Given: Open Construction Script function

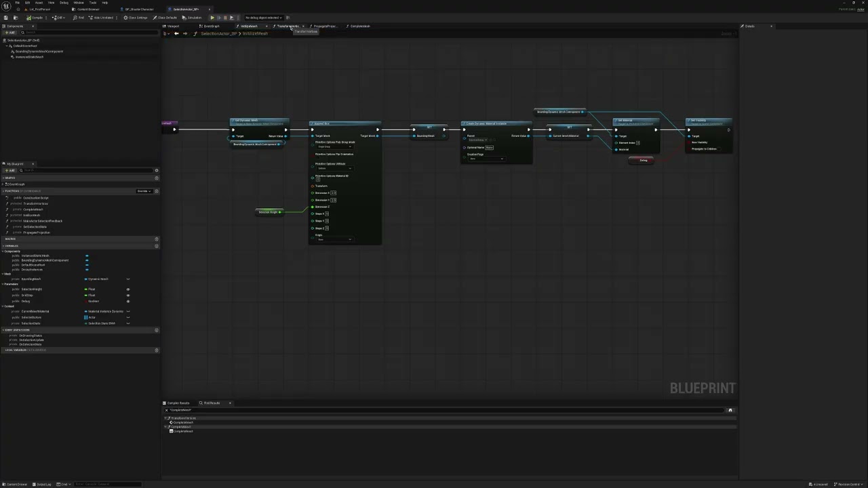Looking at the screenshot, I should click(x=35, y=198).
